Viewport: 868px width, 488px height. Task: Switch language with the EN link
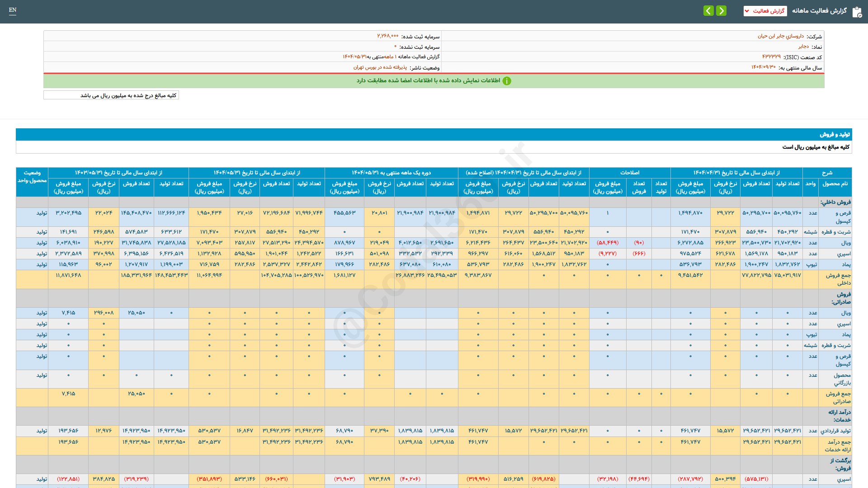coord(13,10)
